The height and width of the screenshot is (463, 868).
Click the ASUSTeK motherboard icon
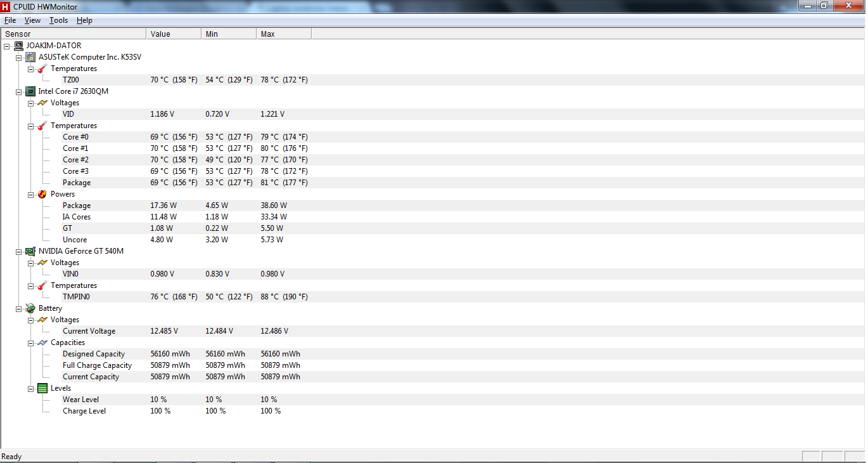(x=30, y=57)
